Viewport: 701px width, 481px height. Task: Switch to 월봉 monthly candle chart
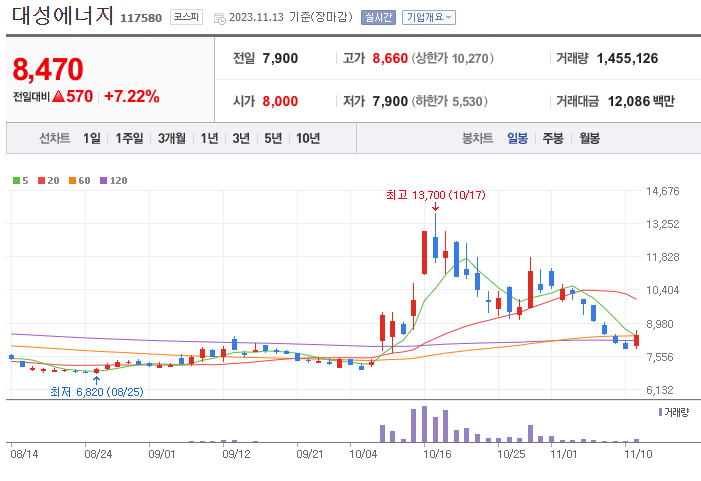589,138
